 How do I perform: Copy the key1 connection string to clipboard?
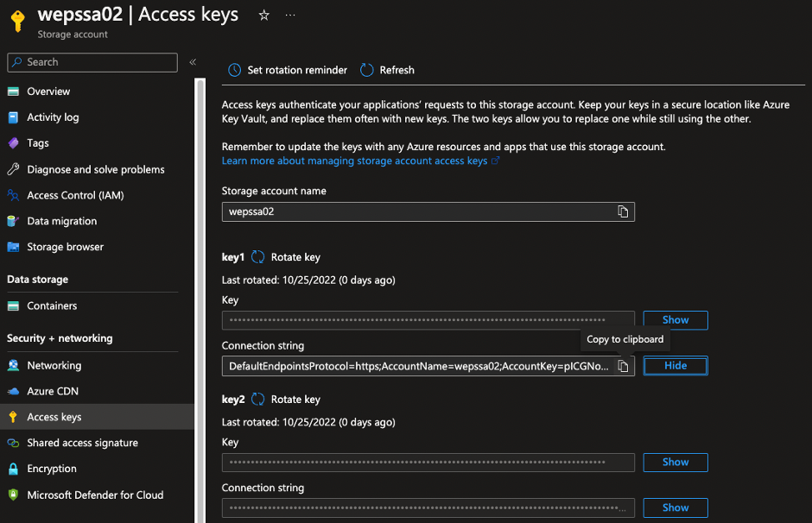622,367
